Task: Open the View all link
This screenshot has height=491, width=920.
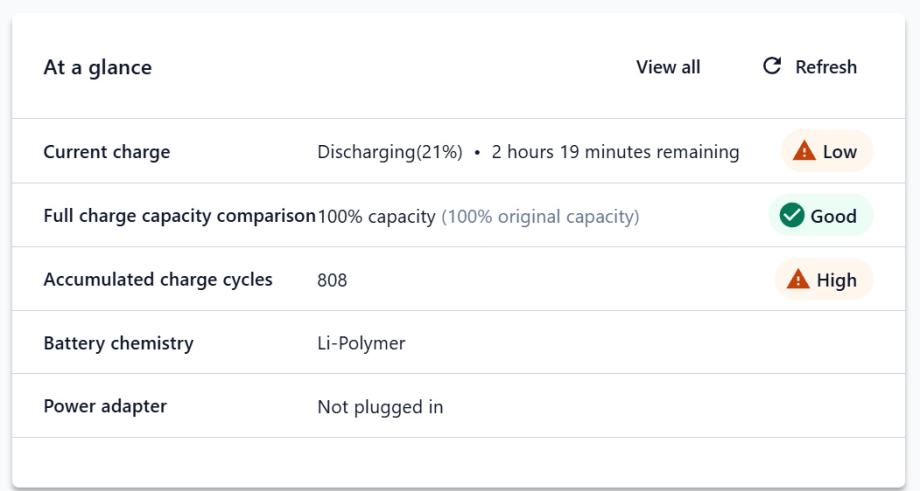Action: (x=668, y=67)
